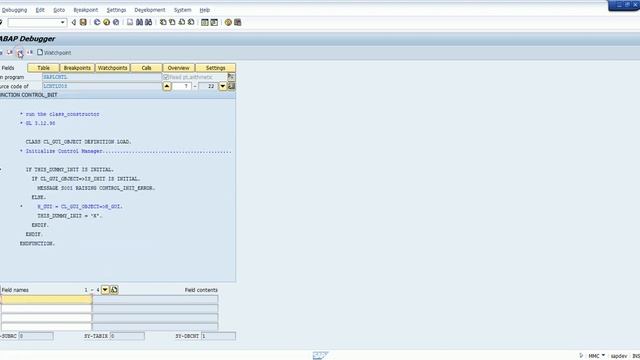The width and height of the screenshot is (640, 360).
Task: Switch to the Calls view button
Action: click(147, 68)
